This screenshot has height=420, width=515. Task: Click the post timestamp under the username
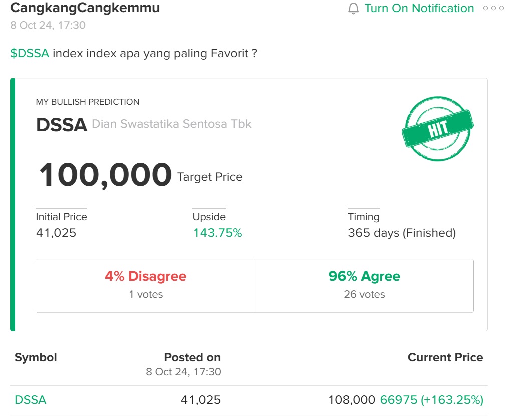tap(48, 25)
